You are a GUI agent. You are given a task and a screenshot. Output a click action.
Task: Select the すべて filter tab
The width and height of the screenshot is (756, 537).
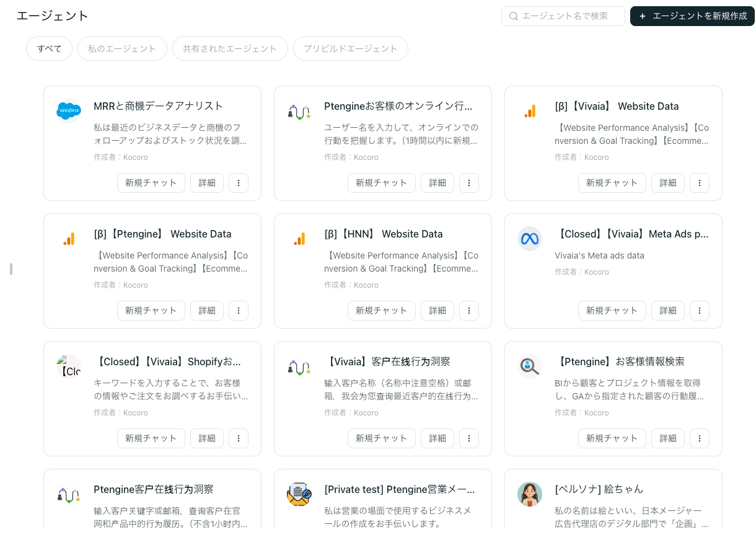point(50,48)
